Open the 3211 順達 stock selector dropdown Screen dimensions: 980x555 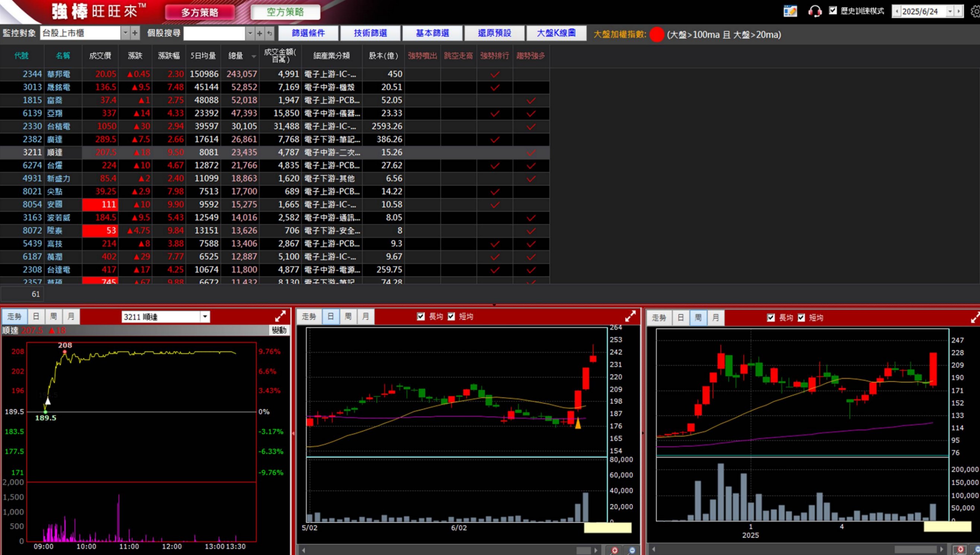coord(205,316)
